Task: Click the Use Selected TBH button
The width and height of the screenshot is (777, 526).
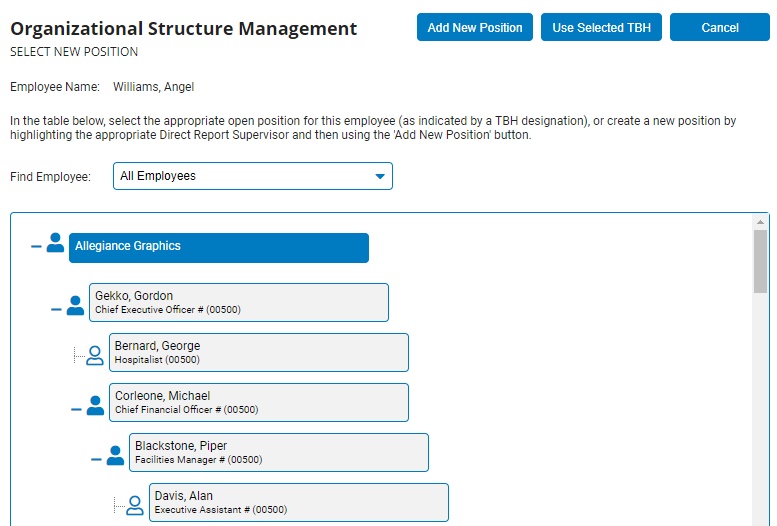Action: click(x=601, y=27)
